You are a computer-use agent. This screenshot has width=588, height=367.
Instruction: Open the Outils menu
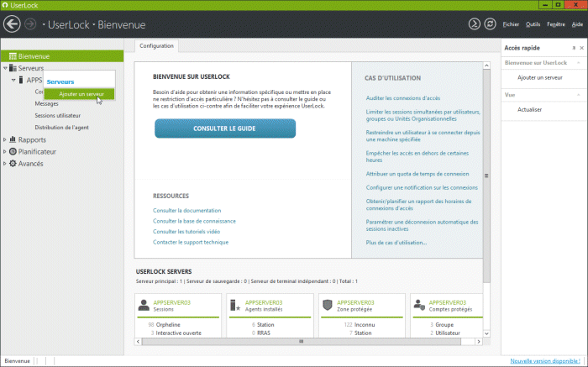point(533,24)
